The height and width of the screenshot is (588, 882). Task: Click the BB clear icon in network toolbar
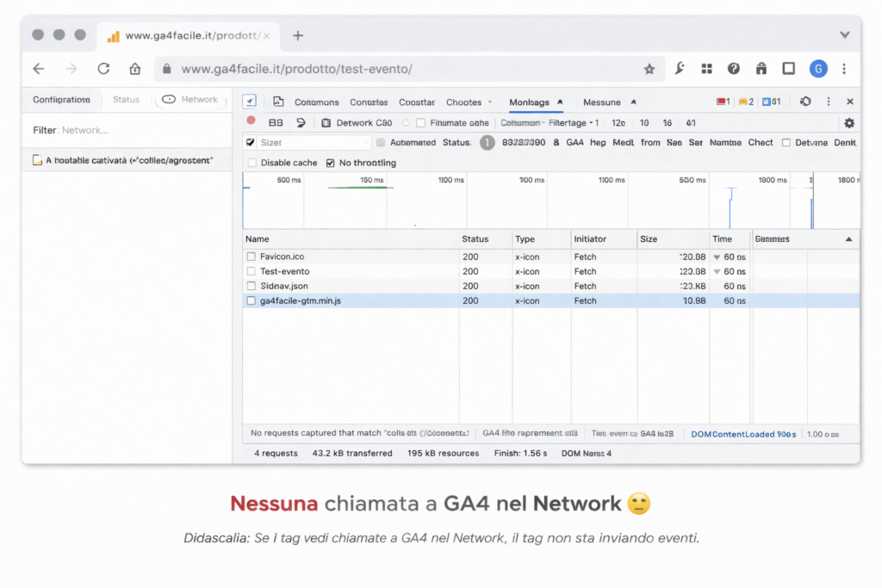pyautogui.click(x=276, y=122)
